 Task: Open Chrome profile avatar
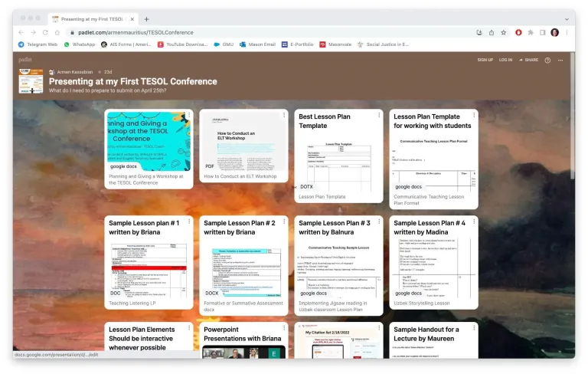pos(554,33)
